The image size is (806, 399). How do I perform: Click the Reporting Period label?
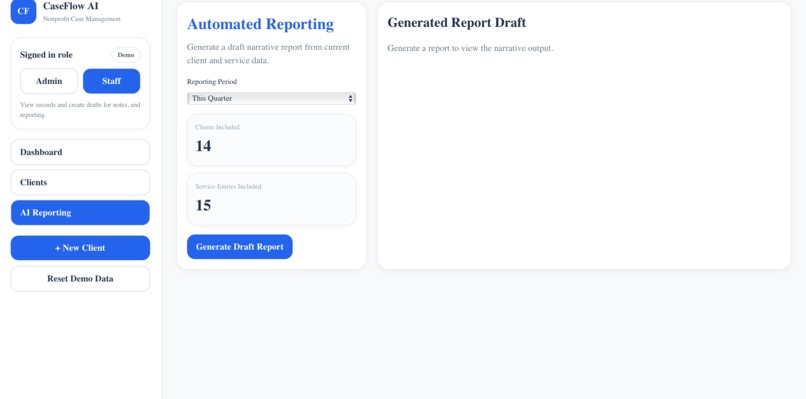[212, 82]
